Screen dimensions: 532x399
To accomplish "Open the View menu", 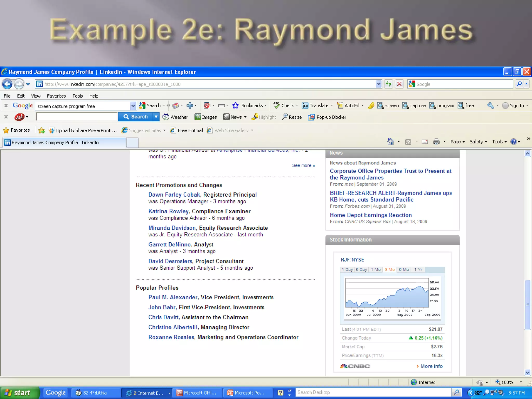I will click(36, 96).
